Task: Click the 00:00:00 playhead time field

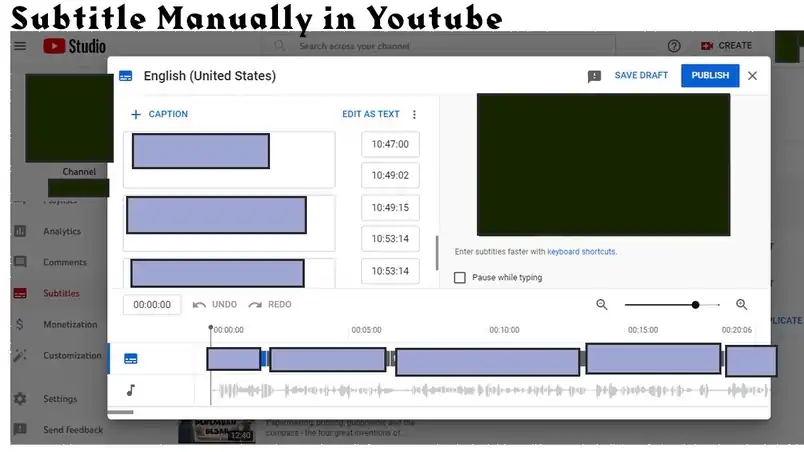Action: click(x=152, y=305)
